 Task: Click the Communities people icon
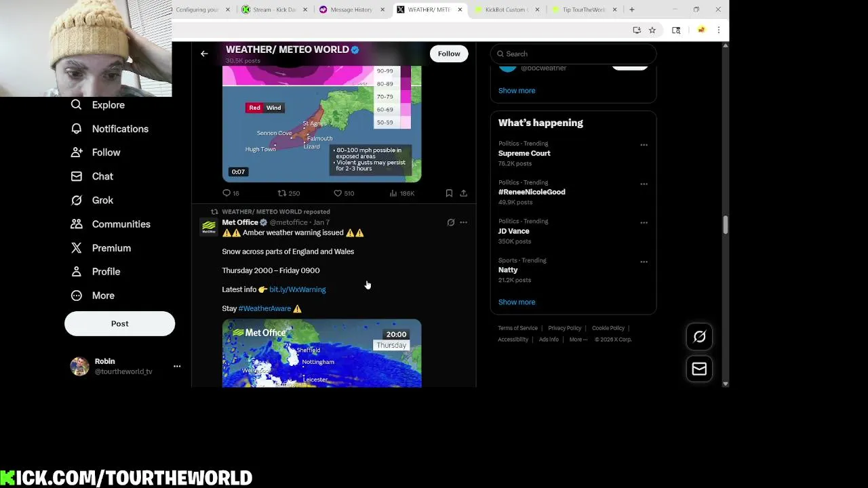tap(77, 224)
